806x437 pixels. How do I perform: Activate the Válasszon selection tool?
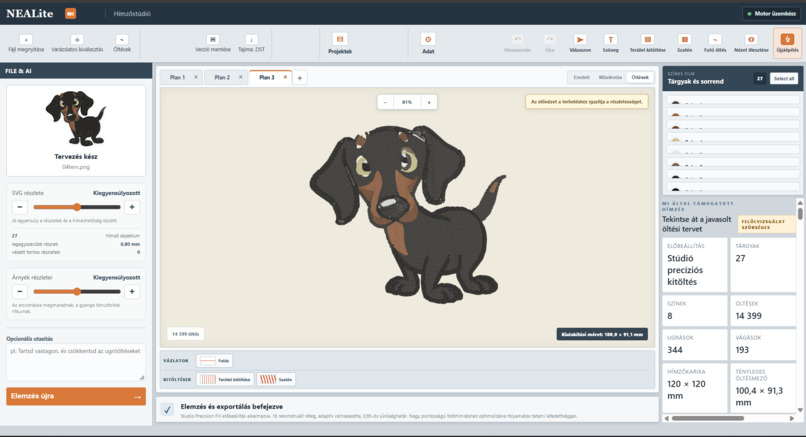click(x=580, y=44)
